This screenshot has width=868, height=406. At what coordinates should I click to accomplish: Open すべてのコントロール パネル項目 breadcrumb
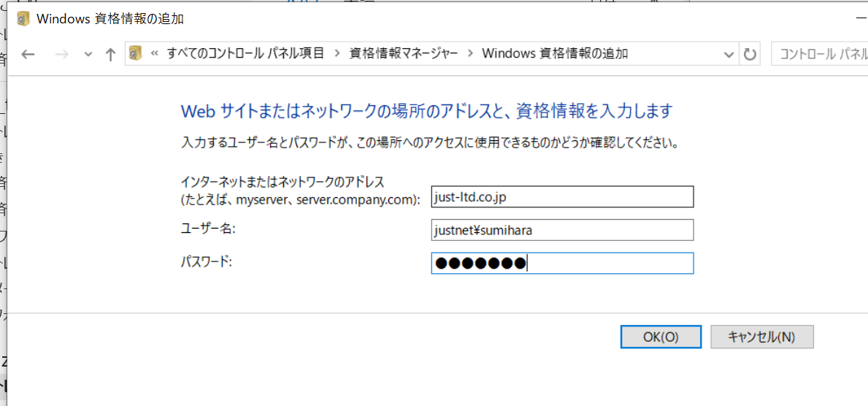pyautogui.click(x=246, y=54)
